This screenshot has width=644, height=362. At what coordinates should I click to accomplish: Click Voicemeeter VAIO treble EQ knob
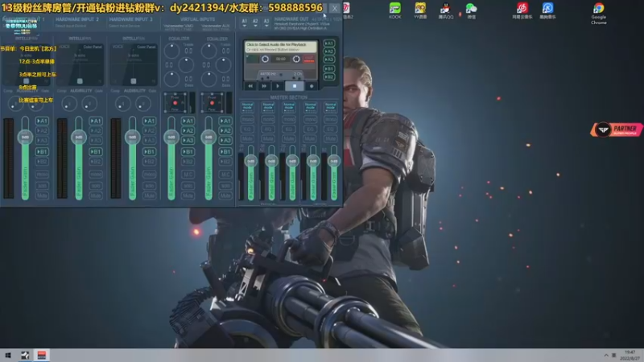(x=171, y=51)
